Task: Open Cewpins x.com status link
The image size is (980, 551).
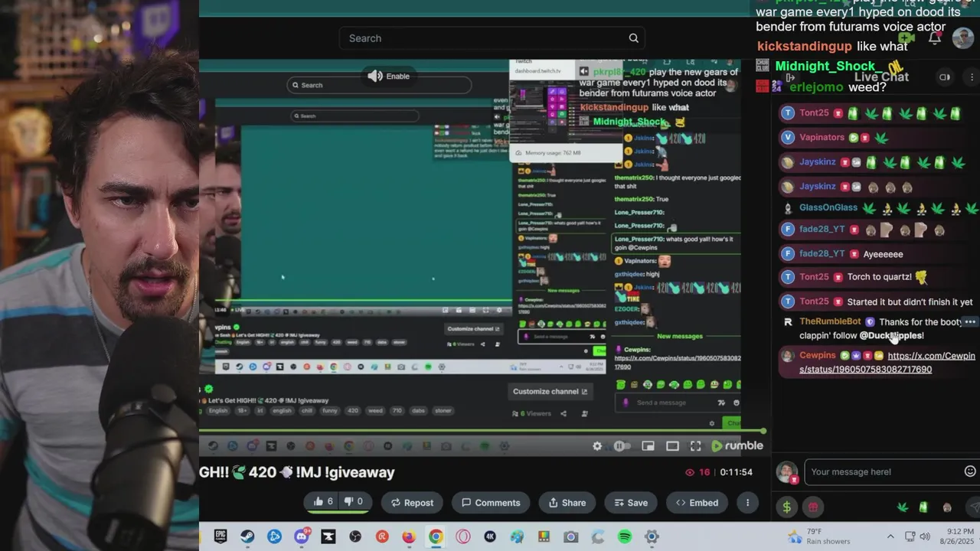Action: [887, 362]
